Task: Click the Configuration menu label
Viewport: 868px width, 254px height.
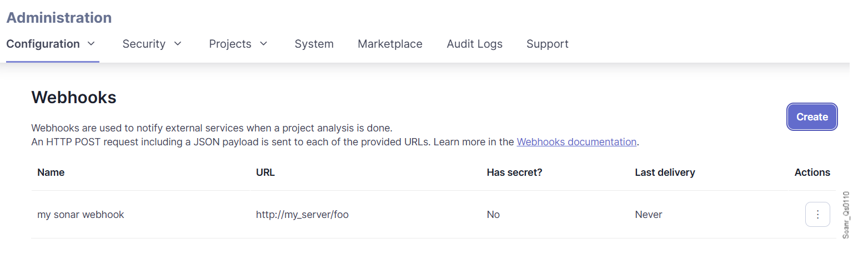Action: [43, 44]
